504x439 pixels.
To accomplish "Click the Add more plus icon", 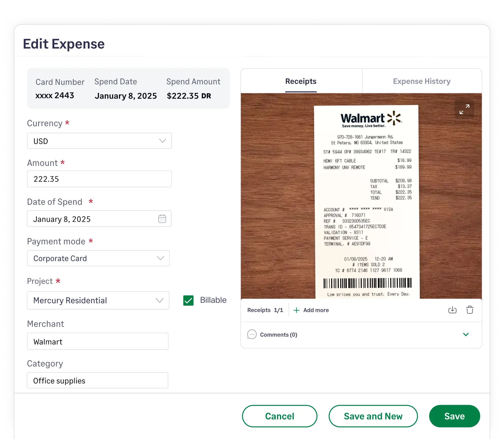I will [297, 310].
